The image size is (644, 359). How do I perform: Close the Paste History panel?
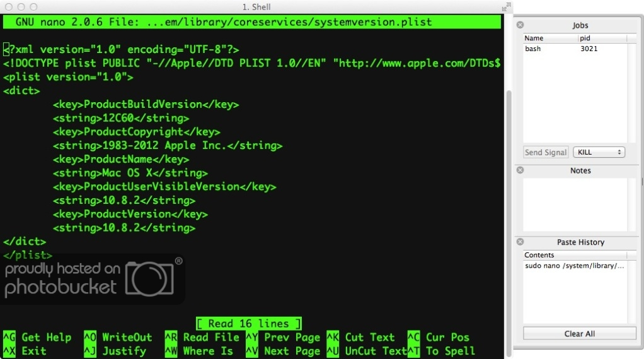click(x=520, y=242)
